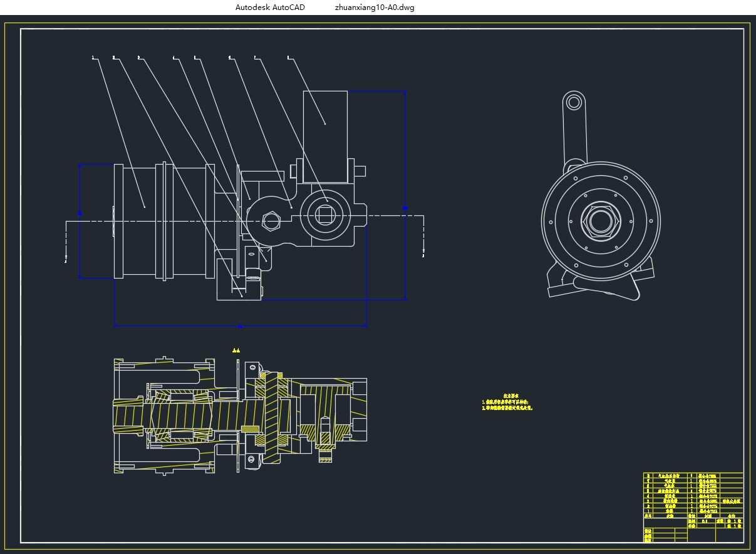Select the square socket inside the concentric circles
756x554 pixels.
[x=326, y=216]
